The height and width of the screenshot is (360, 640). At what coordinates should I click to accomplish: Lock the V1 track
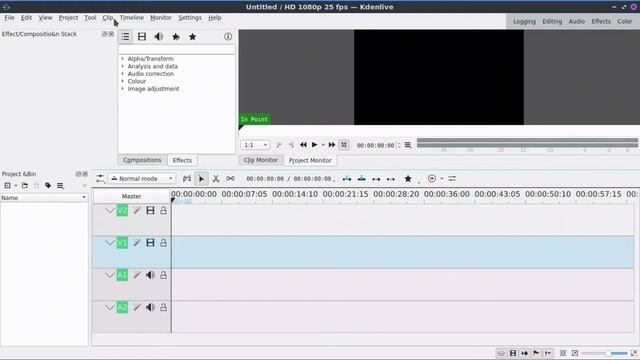point(163,243)
